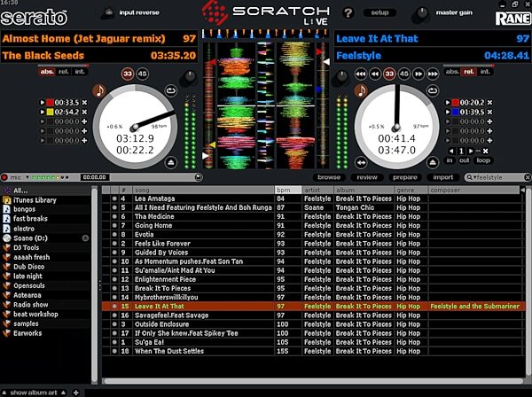Toggle the input reverse switch
Image resolution: width=532 pixels, height=397 pixels.
tap(108, 13)
